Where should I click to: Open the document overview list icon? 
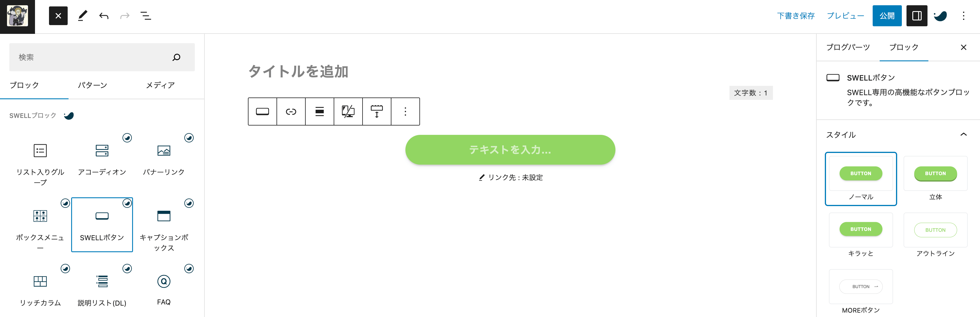146,16
